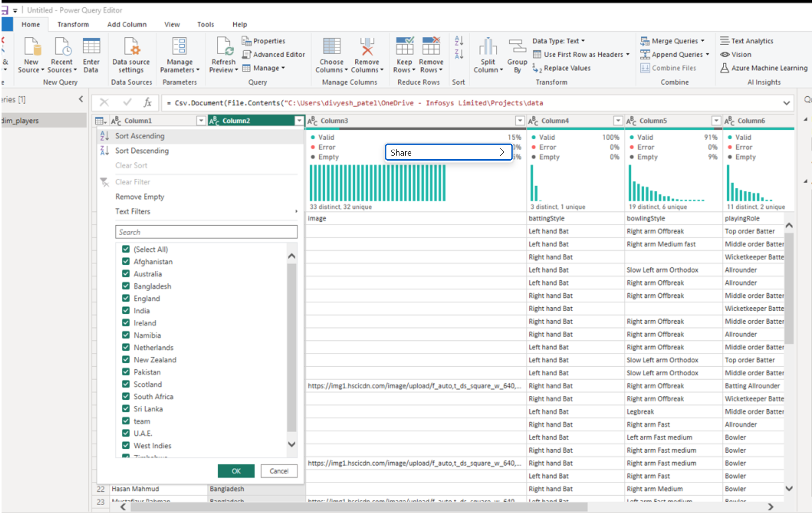Open Data Type: Text dropdown

(558, 41)
